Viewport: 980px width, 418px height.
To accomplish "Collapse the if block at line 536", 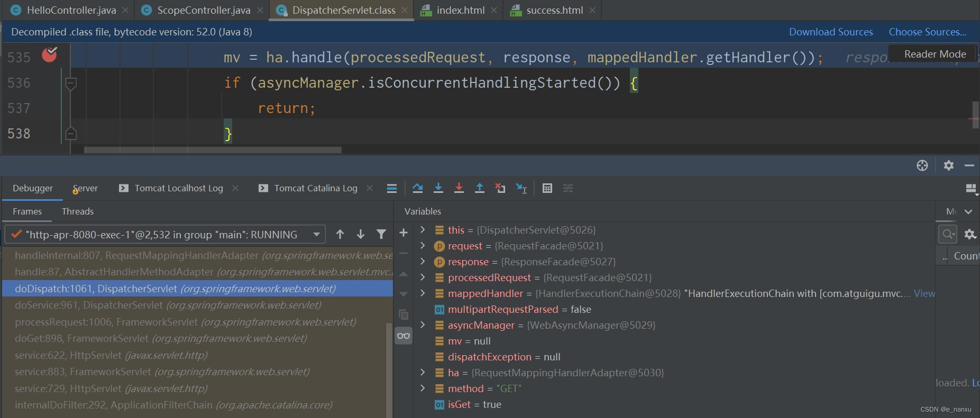I will click(x=71, y=83).
